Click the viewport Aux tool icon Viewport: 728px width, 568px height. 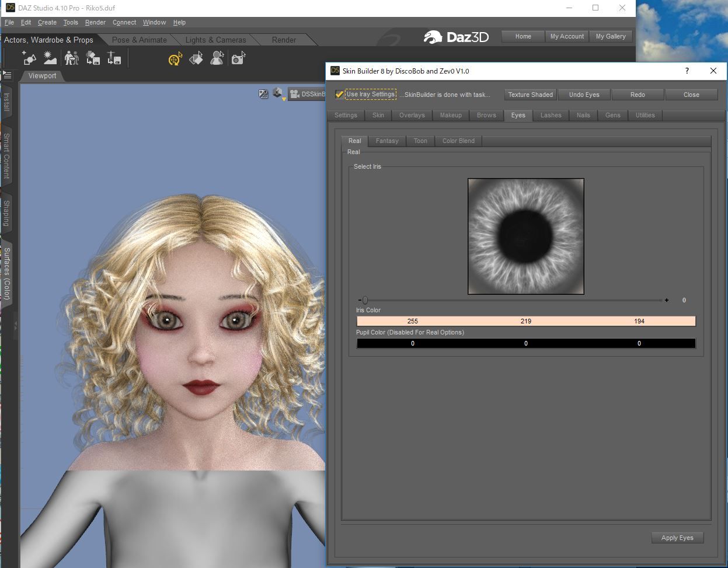tap(263, 94)
